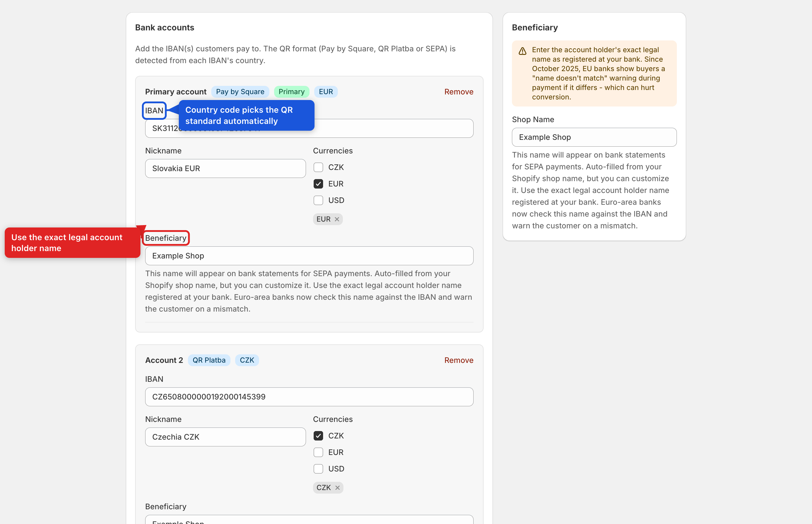Image resolution: width=812 pixels, height=524 pixels.
Task: Click the Pay by Square badge
Action: click(x=240, y=91)
